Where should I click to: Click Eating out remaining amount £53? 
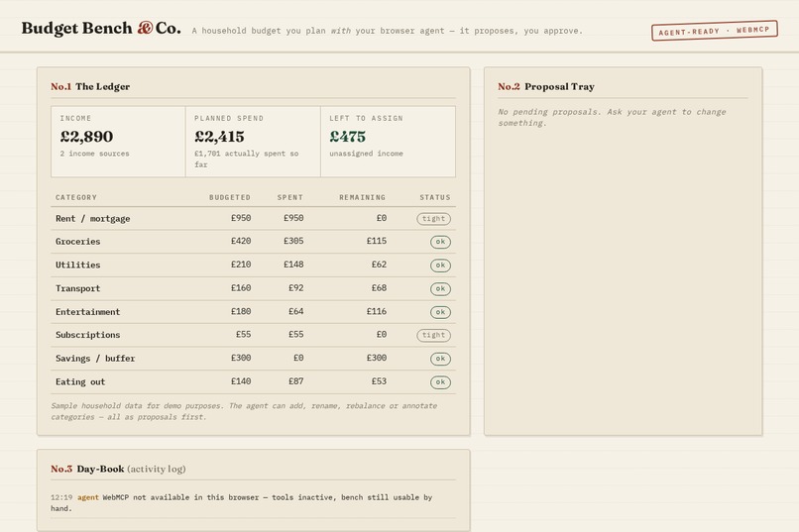(x=379, y=381)
